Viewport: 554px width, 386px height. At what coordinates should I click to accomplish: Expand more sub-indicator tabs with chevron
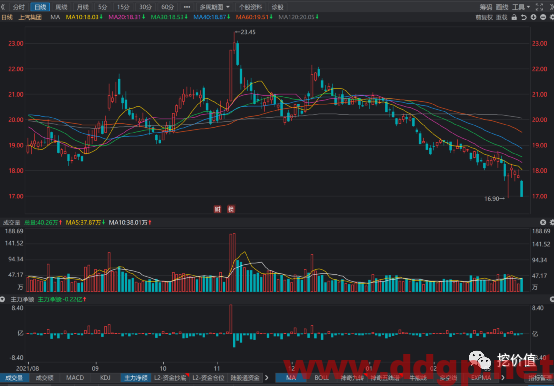coord(267,378)
